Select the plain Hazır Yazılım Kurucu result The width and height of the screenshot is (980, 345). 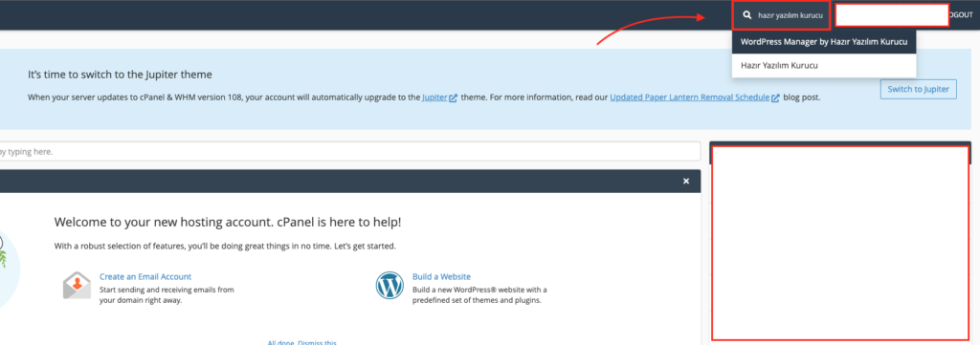824,65
